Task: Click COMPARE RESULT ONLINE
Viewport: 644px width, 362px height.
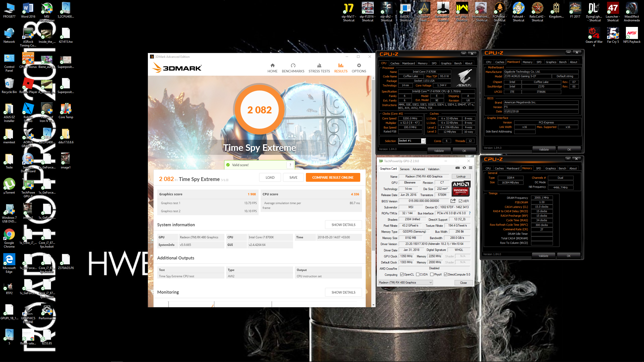Action: point(333,177)
